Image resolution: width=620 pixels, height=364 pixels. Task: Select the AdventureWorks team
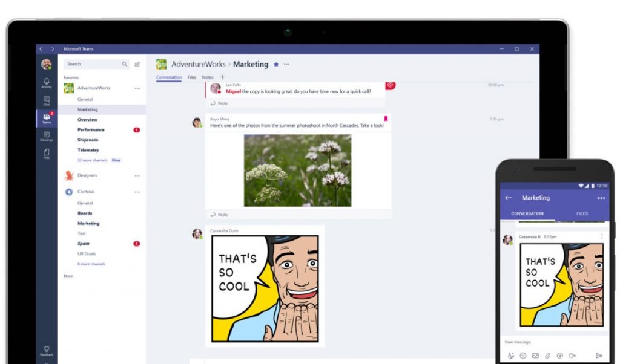94,88
